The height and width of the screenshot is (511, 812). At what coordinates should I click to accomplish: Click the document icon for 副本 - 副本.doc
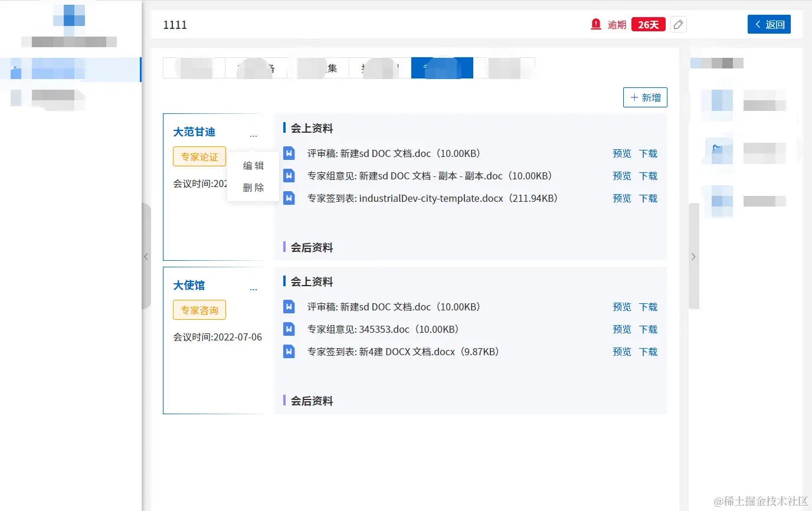click(x=289, y=175)
